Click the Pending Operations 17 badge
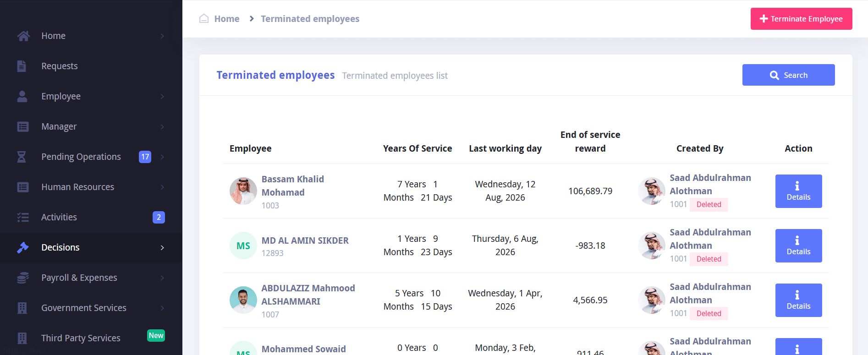This screenshot has width=868, height=355. [x=145, y=157]
